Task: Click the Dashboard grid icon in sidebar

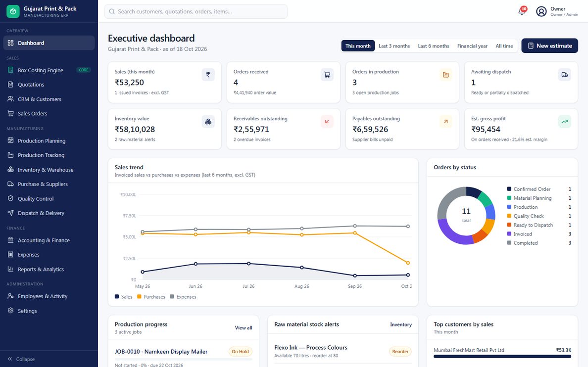Action: point(10,43)
